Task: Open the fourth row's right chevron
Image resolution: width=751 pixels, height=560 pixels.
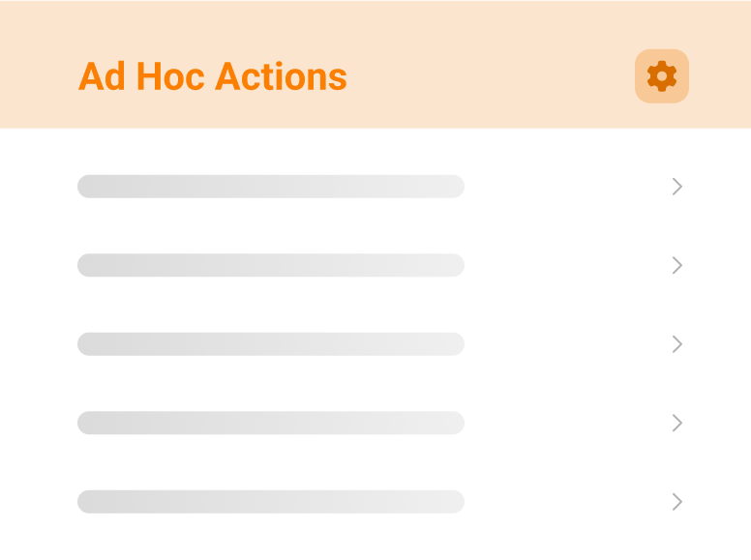Action: coord(677,423)
